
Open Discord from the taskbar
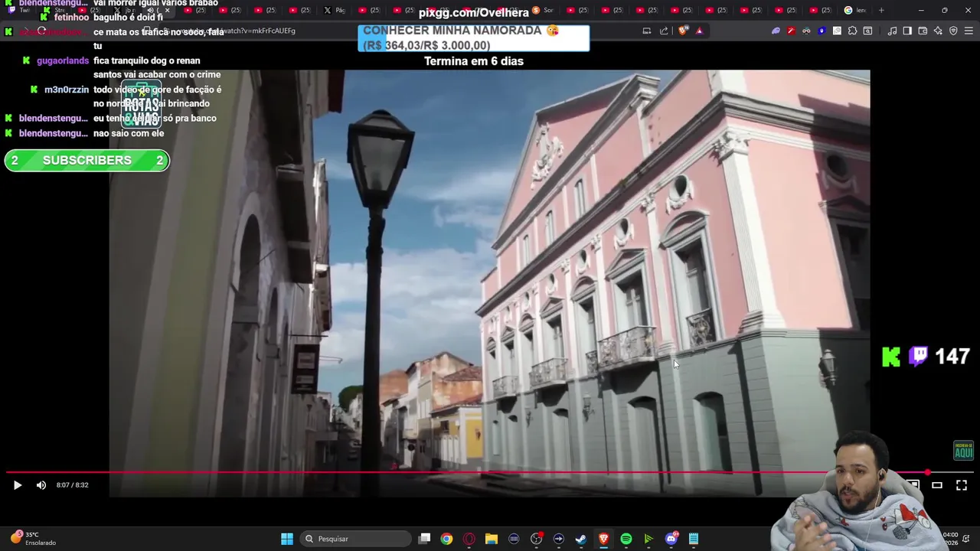[671, 539]
